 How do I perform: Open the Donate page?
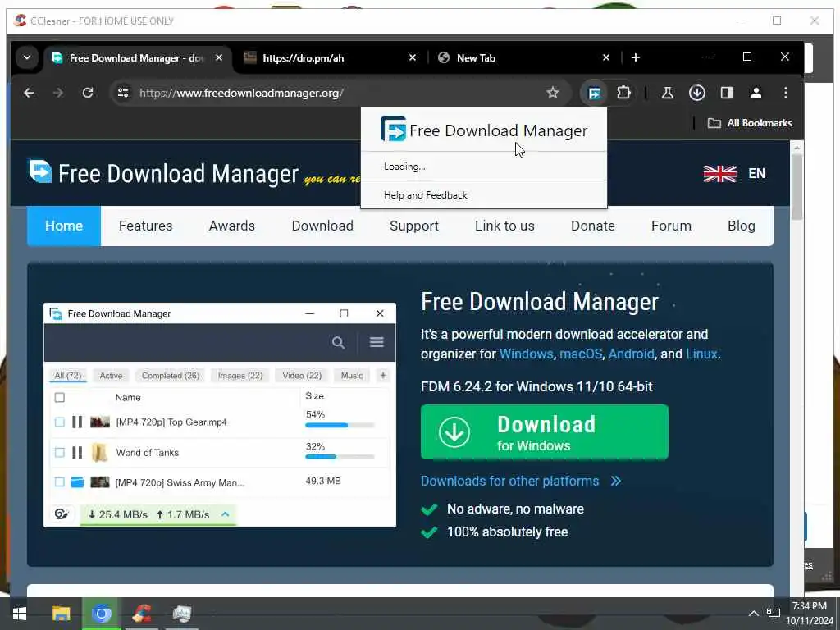point(593,226)
